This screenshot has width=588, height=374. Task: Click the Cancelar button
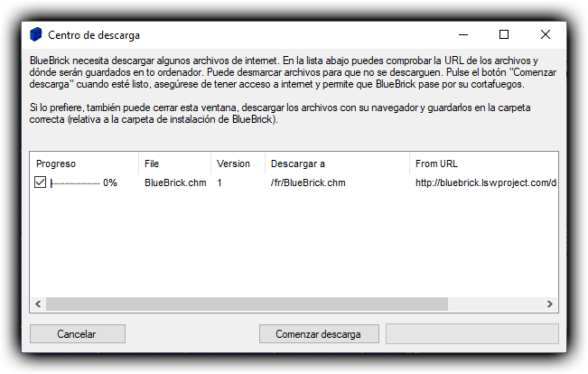[78, 334]
